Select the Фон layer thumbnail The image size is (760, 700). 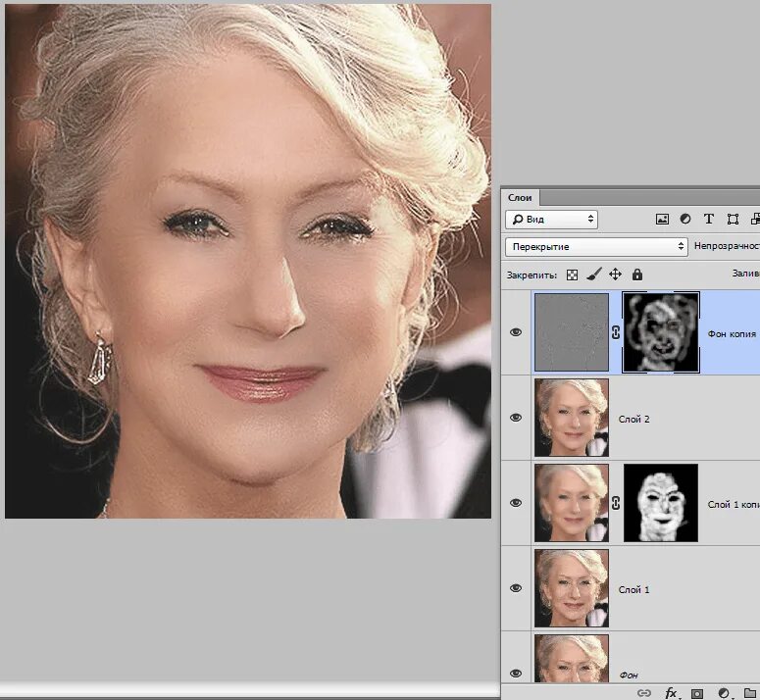pos(572,659)
